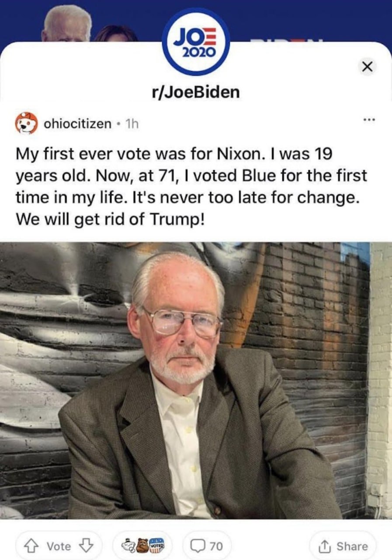Screen dimensions: 392x560
Task: Tap the JOE 2020 community logo
Action: 195,42
